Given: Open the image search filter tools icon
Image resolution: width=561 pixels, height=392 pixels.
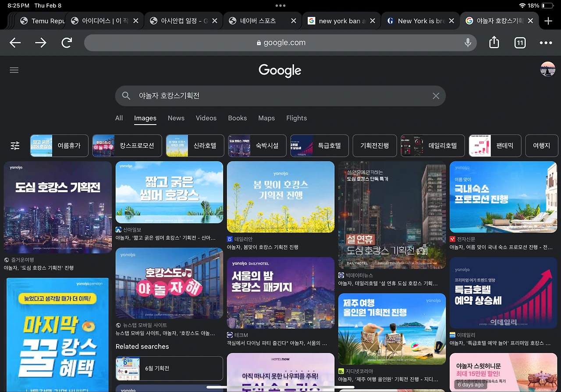Looking at the screenshot, I should [x=15, y=146].
